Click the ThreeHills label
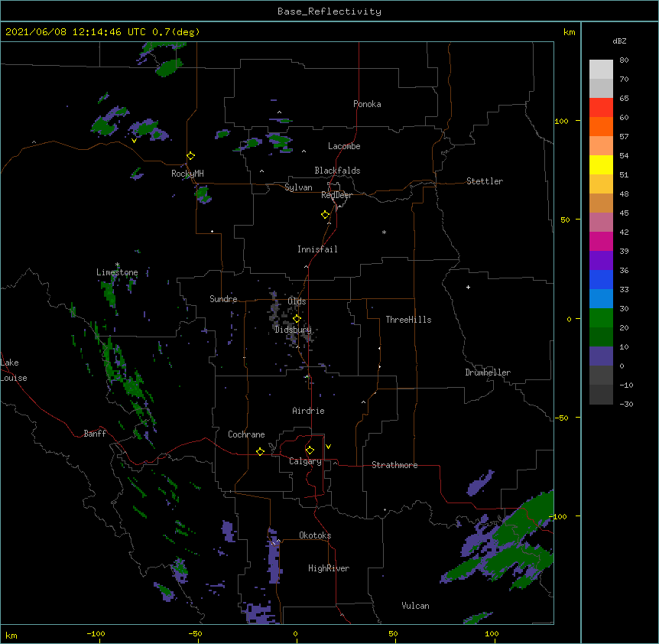This screenshot has height=644, width=659. tap(408, 320)
